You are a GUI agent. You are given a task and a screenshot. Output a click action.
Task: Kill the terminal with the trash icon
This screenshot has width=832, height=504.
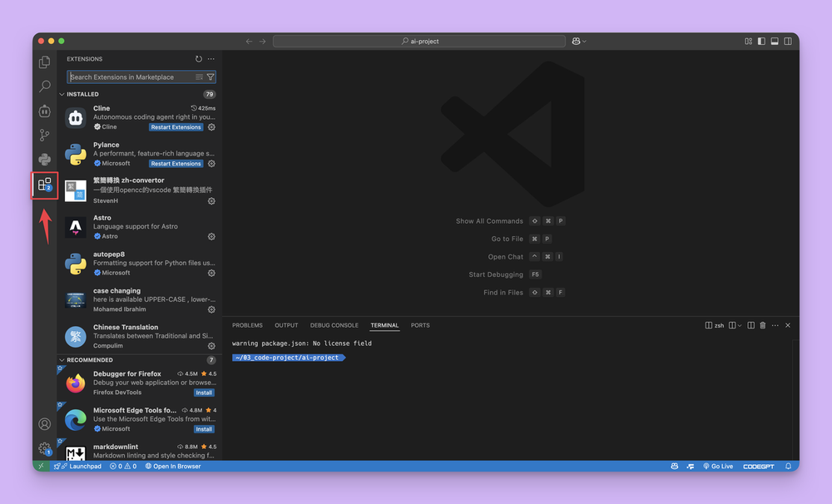coord(763,325)
